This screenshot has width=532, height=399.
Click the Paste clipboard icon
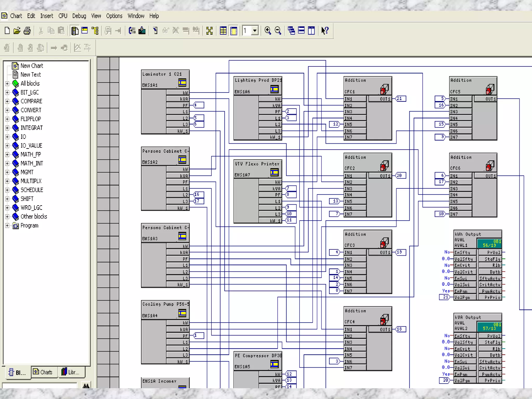(x=61, y=31)
